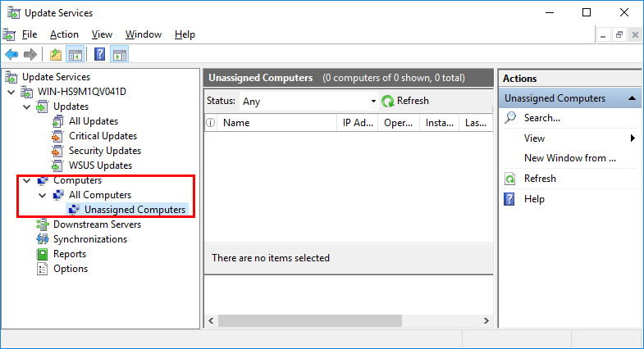Screen dimensions: 644x349
Task: Click New Window from ... action
Action: pyautogui.click(x=569, y=158)
